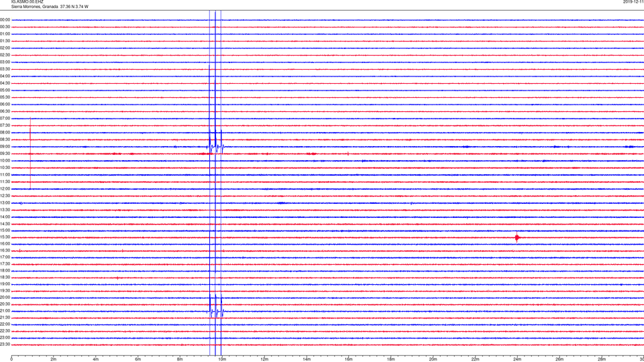644x362 pixels.
Task: Click the 18m tick on the time axis
Action: [x=390, y=359]
